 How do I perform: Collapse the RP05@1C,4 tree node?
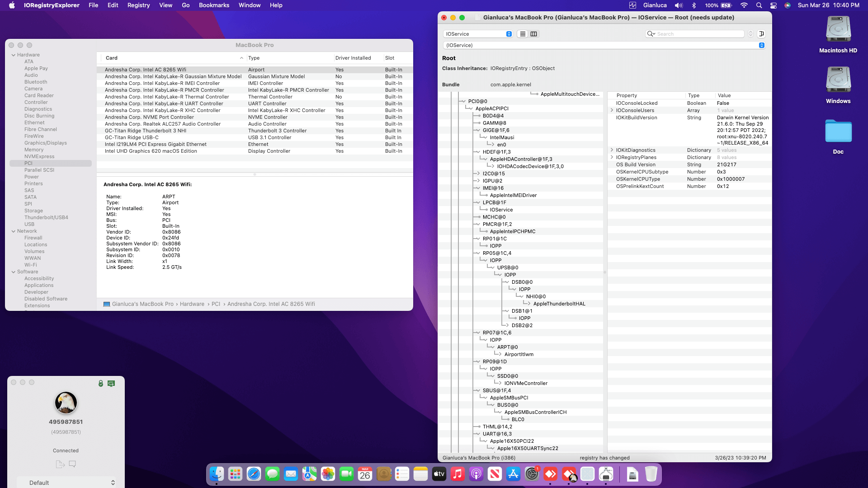click(x=477, y=253)
